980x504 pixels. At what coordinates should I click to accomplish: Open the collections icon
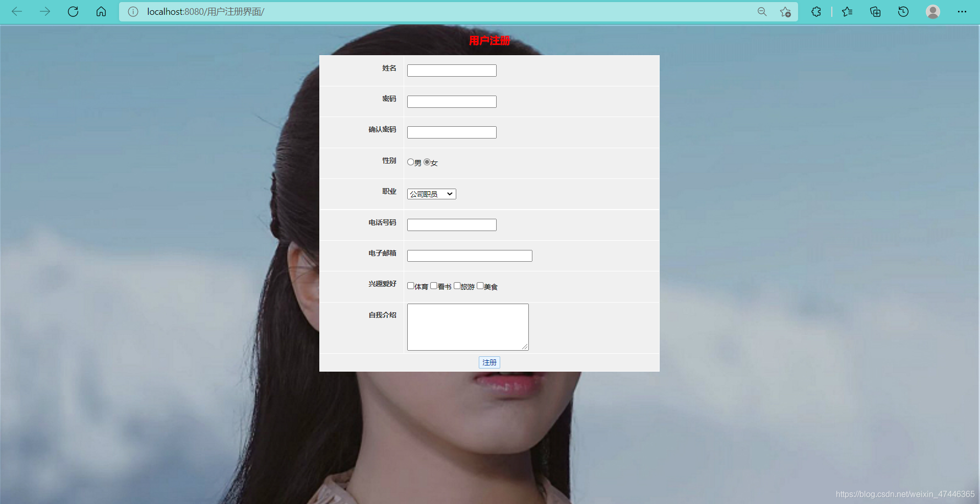(875, 11)
